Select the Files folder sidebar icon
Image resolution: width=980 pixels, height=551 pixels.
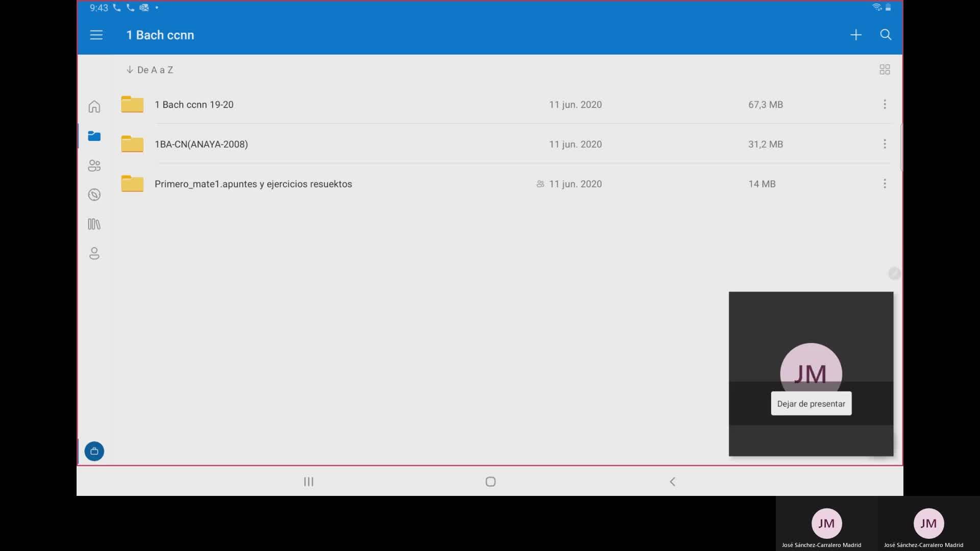tap(94, 136)
